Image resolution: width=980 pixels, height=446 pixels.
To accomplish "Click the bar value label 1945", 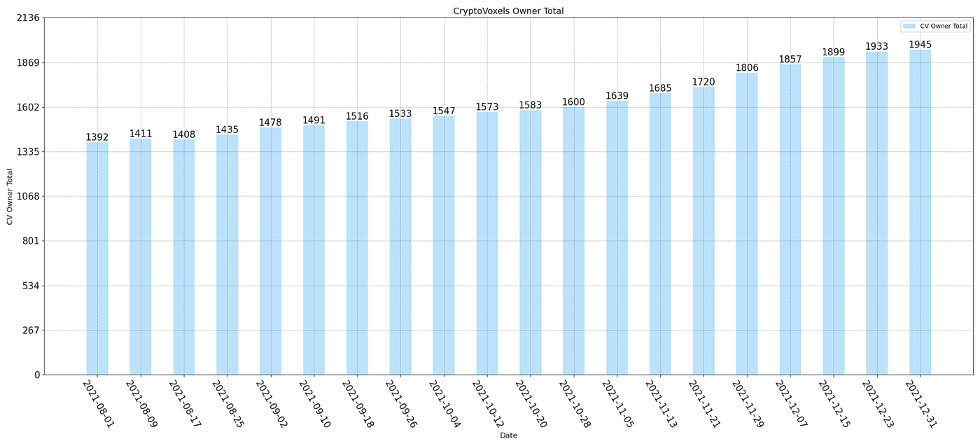I will pyautogui.click(x=920, y=45).
